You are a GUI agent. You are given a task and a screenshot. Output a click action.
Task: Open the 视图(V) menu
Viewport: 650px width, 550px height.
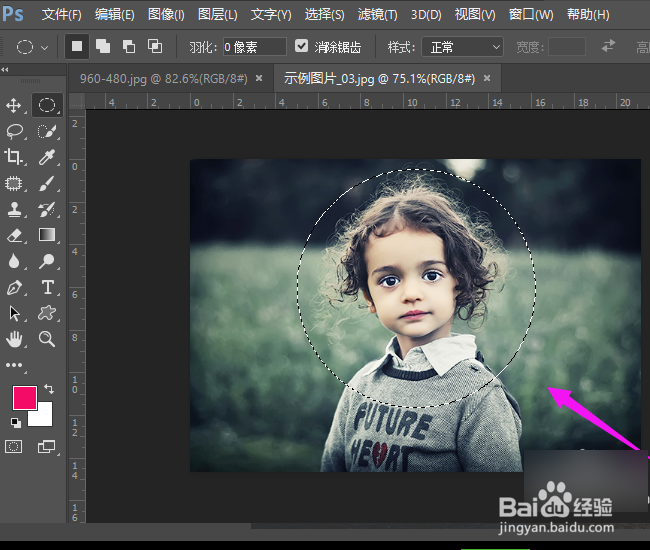pyautogui.click(x=475, y=15)
